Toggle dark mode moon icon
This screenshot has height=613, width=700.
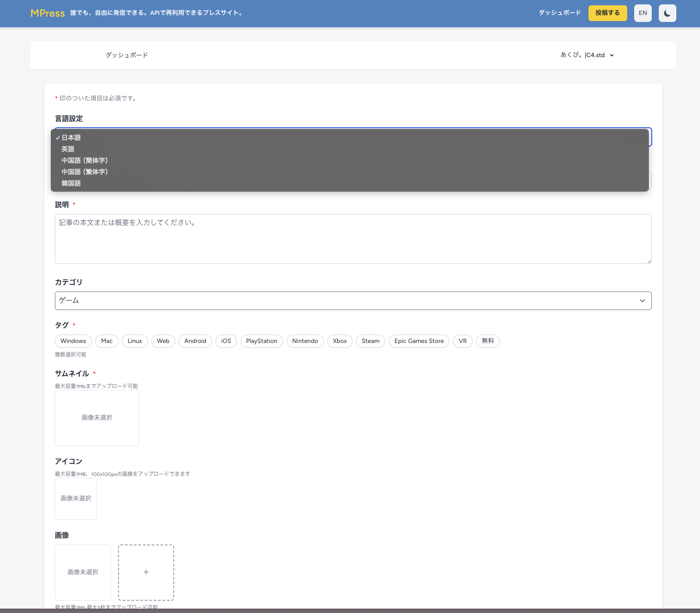click(x=667, y=13)
